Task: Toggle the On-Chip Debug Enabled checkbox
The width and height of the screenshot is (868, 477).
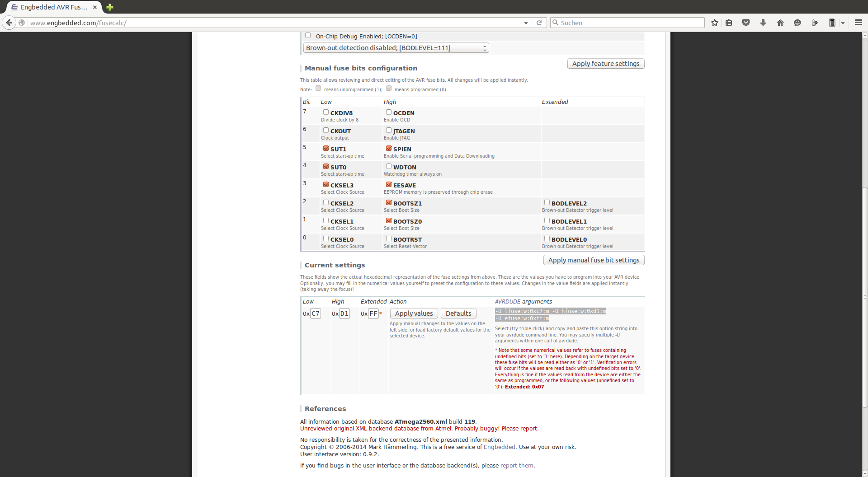Action: [x=308, y=36]
